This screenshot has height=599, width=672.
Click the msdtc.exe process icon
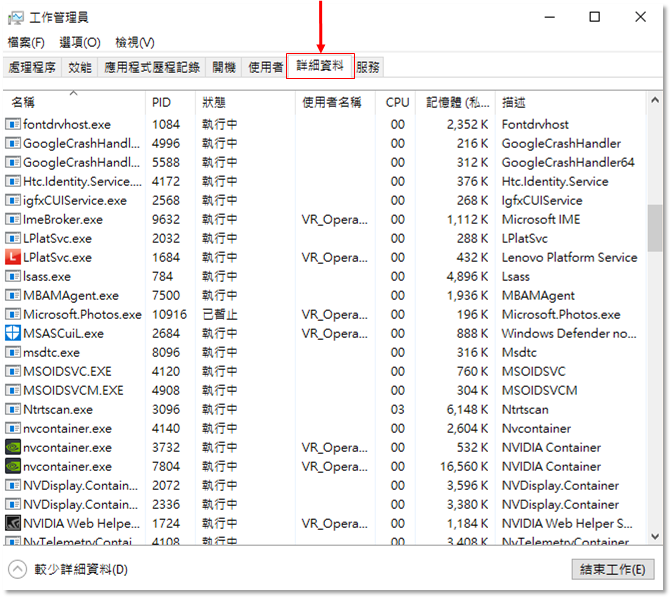tap(13, 353)
